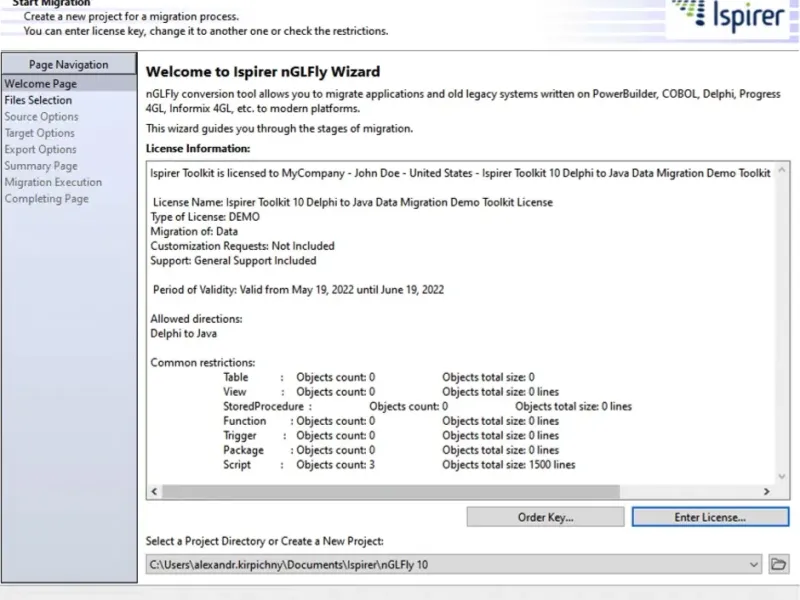This screenshot has height=600, width=800.
Task: Click the 'Delphi to Java' allowed direction
Action: [183, 334]
